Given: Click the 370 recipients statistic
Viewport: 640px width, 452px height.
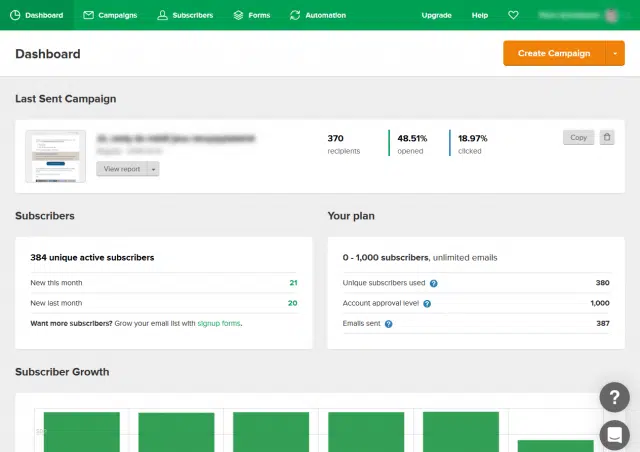Looking at the screenshot, I should click(x=344, y=144).
